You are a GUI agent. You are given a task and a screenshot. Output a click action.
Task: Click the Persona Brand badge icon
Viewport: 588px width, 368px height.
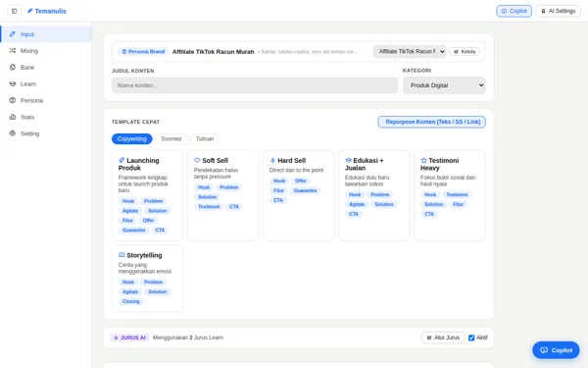tap(124, 52)
